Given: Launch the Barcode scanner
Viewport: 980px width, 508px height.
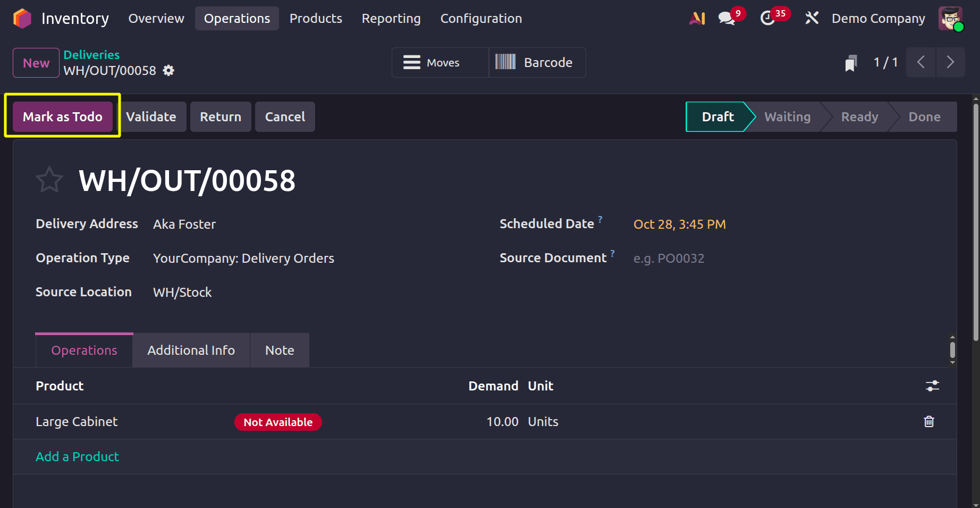Looking at the screenshot, I should [536, 62].
